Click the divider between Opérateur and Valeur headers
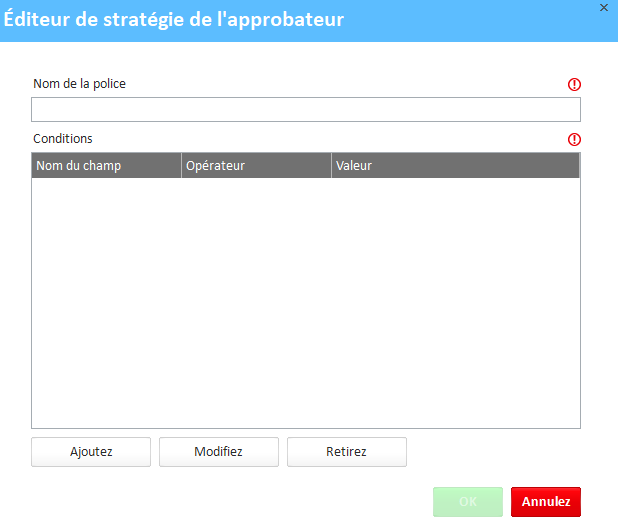The height and width of the screenshot is (528, 618). tap(331, 166)
